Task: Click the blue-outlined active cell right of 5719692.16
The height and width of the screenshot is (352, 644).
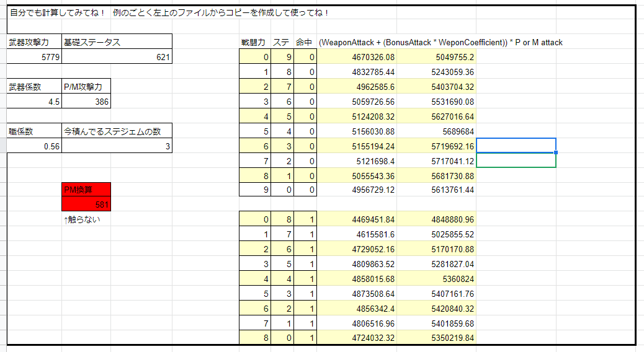Action: 516,146
